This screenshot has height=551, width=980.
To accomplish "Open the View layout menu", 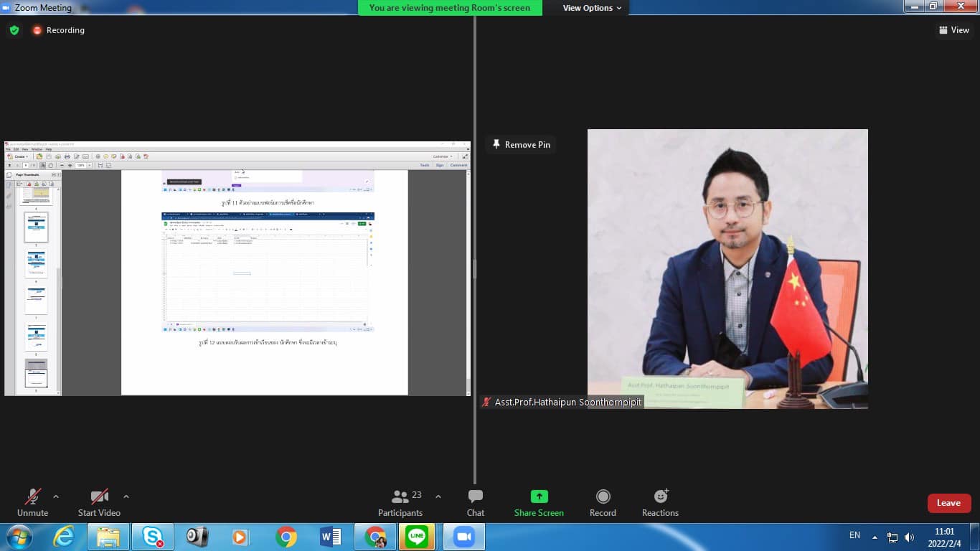I will [x=954, y=30].
